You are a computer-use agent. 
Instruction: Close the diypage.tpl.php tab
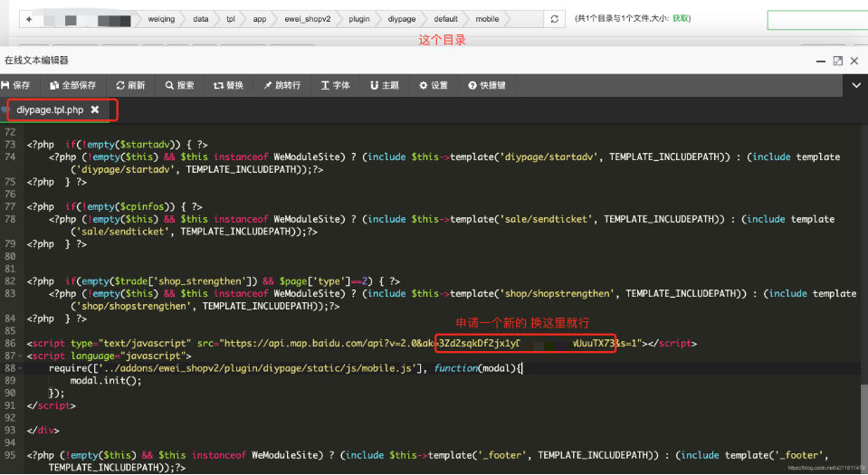tap(95, 109)
